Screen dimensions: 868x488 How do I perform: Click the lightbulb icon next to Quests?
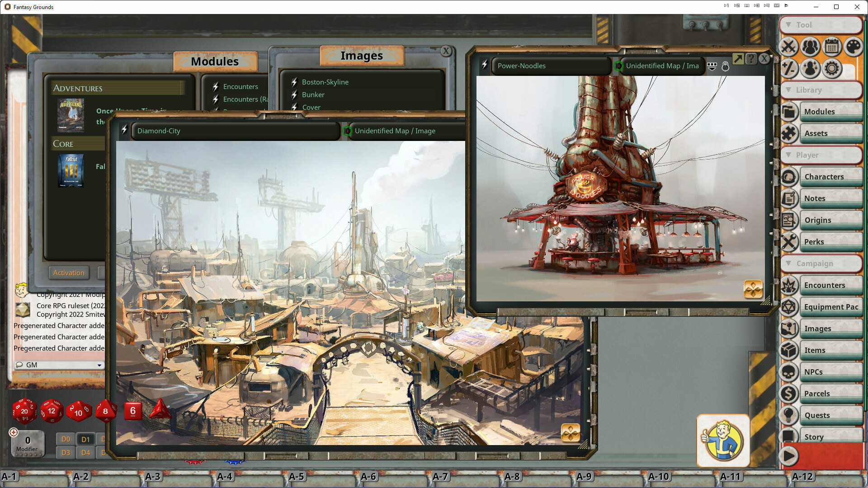click(789, 415)
